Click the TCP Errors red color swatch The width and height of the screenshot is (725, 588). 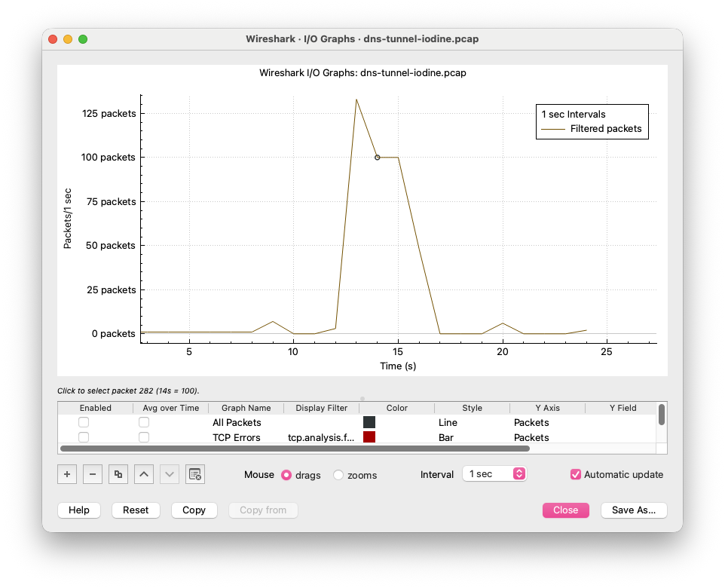click(x=369, y=436)
